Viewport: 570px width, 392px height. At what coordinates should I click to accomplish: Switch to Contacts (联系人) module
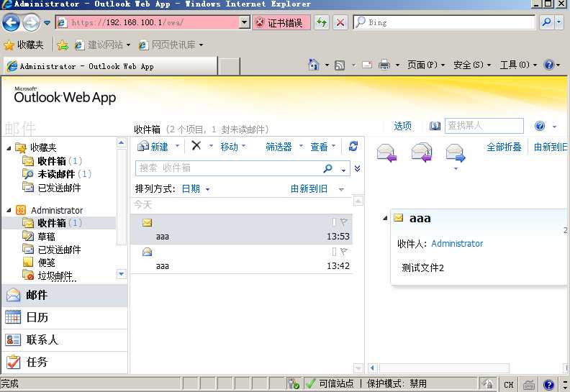pyautogui.click(x=64, y=339)
